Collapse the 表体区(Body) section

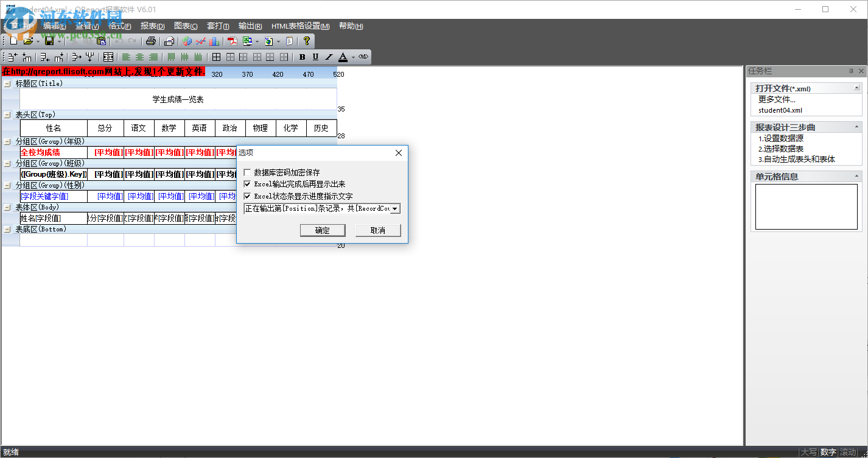tap(7, 207)
